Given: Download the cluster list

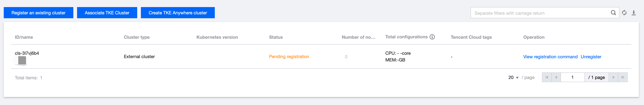Looking at the screenshot, I should point(634,13).
